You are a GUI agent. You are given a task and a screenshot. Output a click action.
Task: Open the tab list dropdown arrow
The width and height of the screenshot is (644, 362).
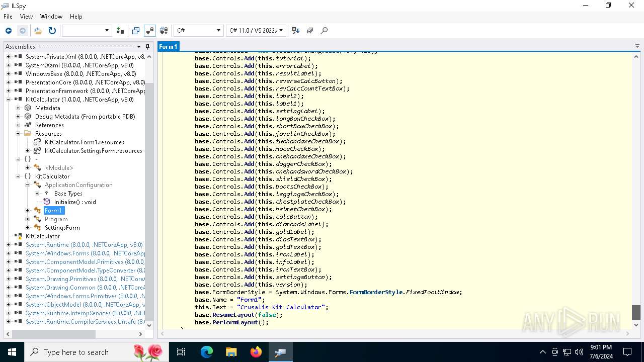coord(637,46)
